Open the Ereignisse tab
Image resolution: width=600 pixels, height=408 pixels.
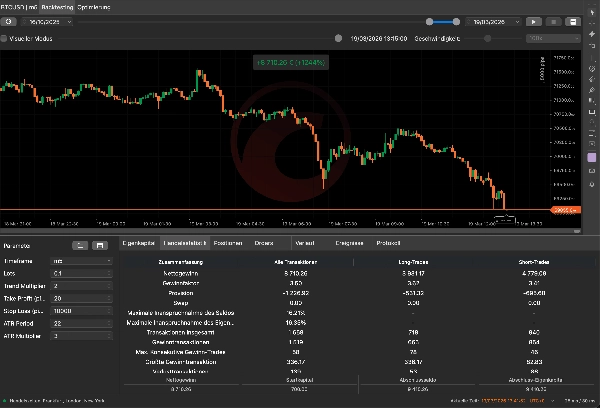point(349,243)
